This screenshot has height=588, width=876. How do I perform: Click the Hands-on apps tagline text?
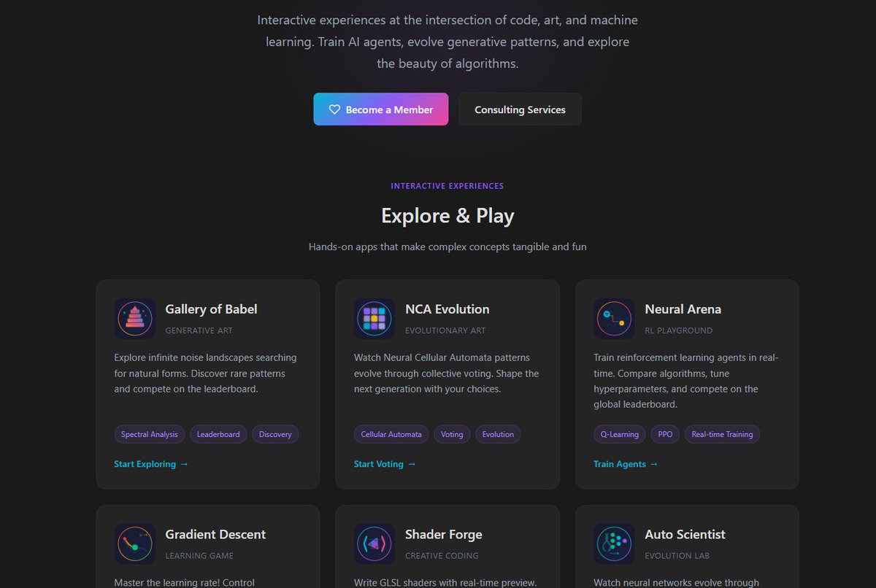447,247
